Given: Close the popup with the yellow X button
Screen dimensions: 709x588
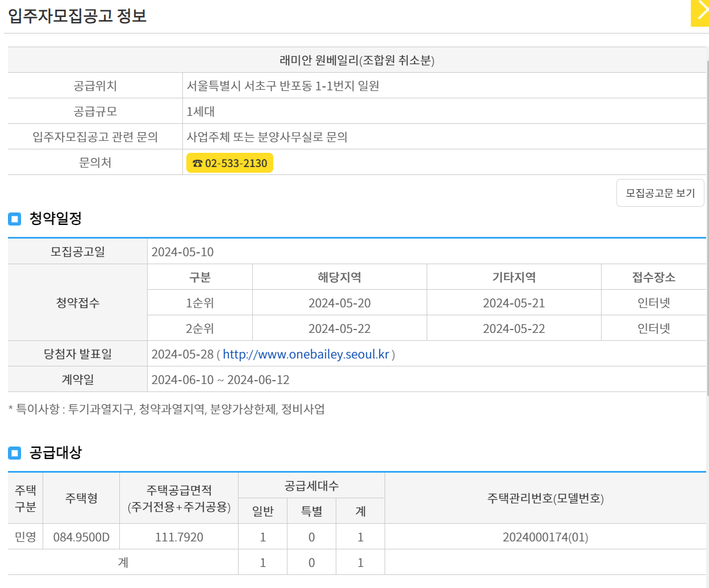Looking at the screenshot, I should [700, 13].
